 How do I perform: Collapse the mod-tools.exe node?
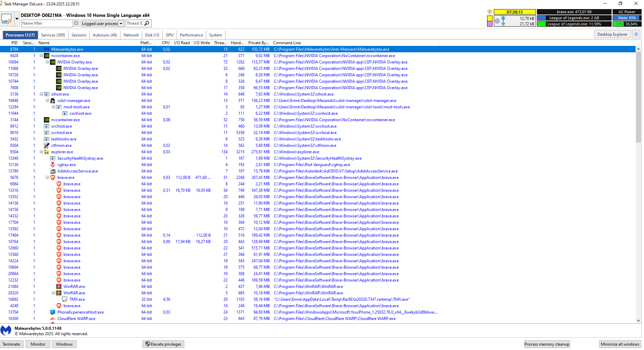pos(53,107)
